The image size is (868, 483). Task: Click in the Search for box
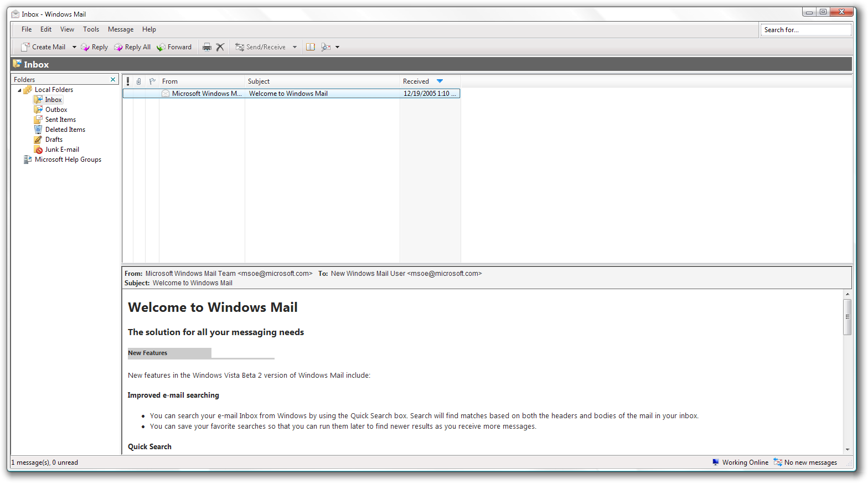[x=806, y=30]
